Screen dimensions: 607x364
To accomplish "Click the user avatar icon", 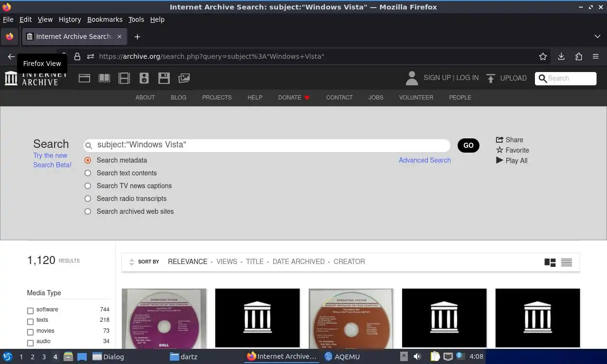I will pos(412,78).
